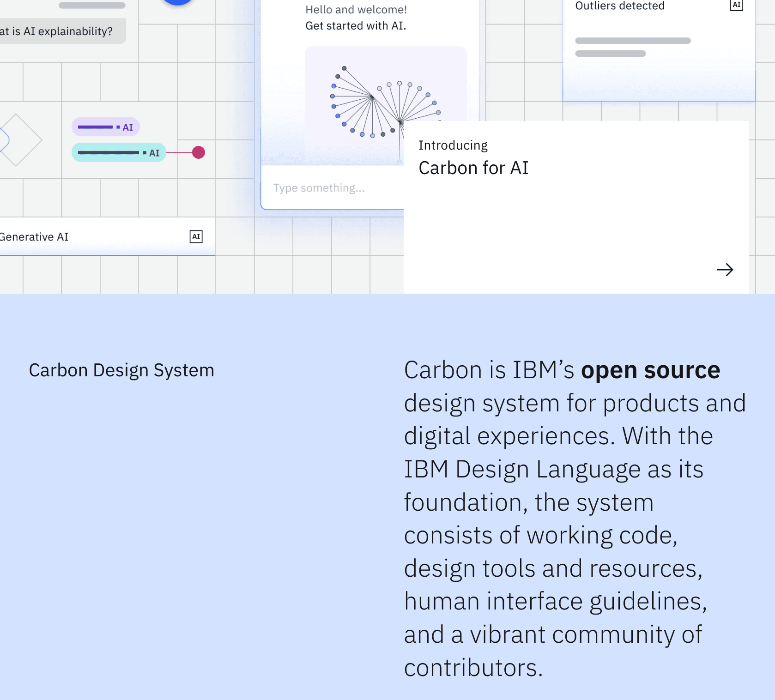Click the magenta connector dot

(x=199, y=152)
